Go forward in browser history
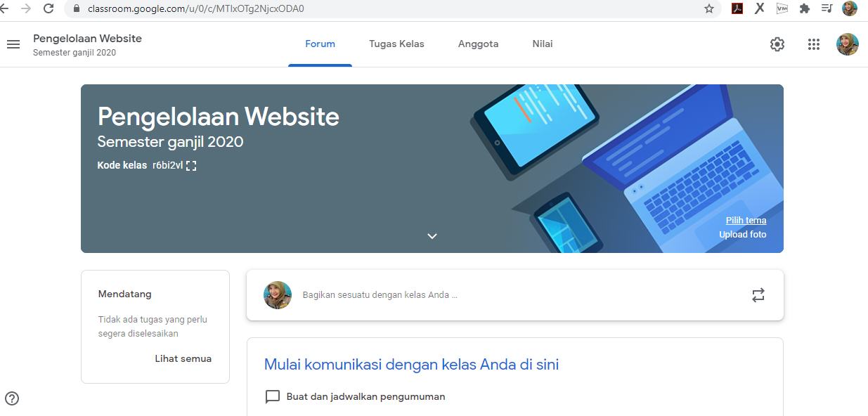 click(x=26, y=8)
